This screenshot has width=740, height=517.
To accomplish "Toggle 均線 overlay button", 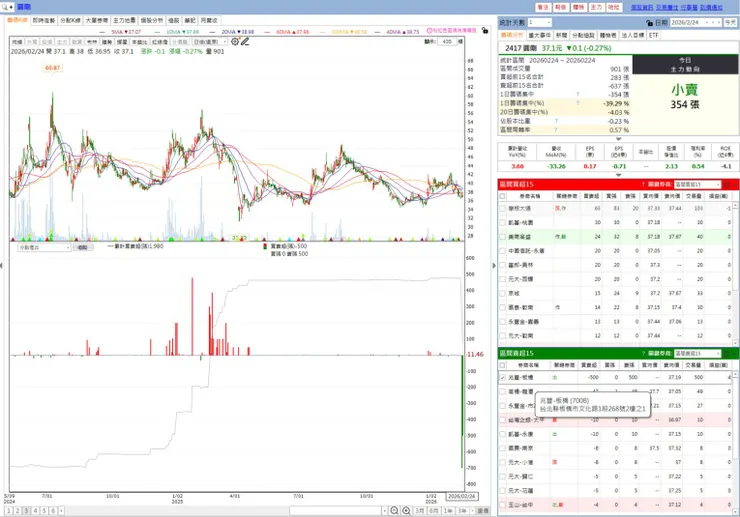I will point(17,42).
